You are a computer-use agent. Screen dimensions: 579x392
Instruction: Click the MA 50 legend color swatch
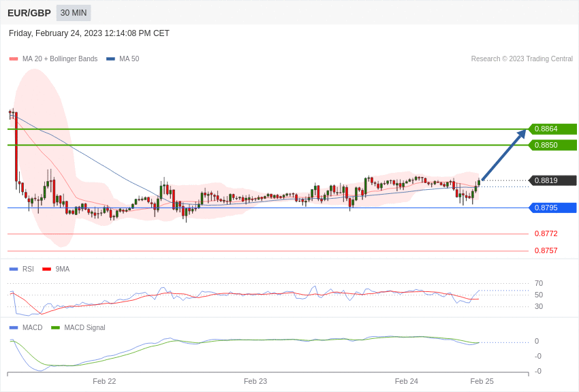click(110, 59)
